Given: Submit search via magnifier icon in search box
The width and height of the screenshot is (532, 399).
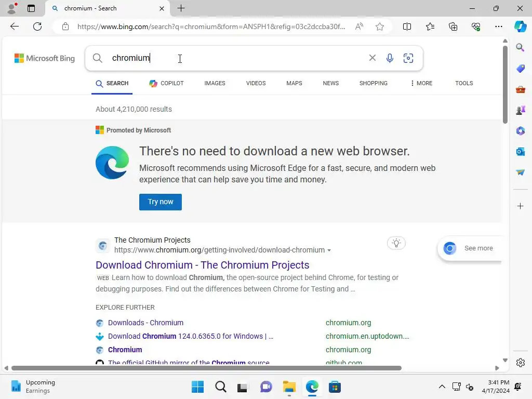Looking at the screenshot, I should click(97, 58).
